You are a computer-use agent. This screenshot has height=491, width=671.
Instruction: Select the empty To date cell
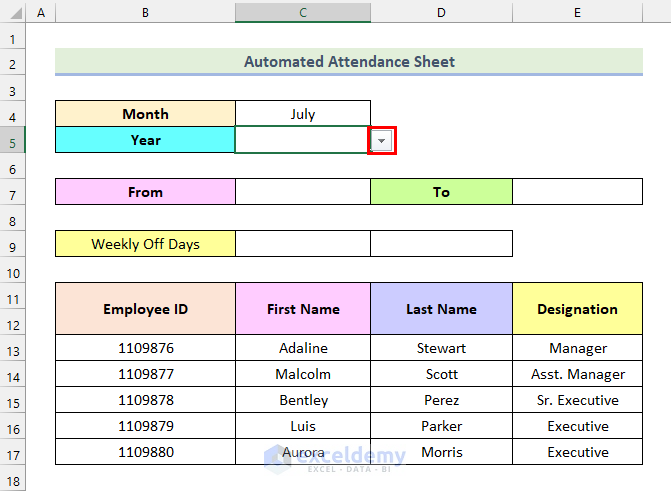point(577,192)
